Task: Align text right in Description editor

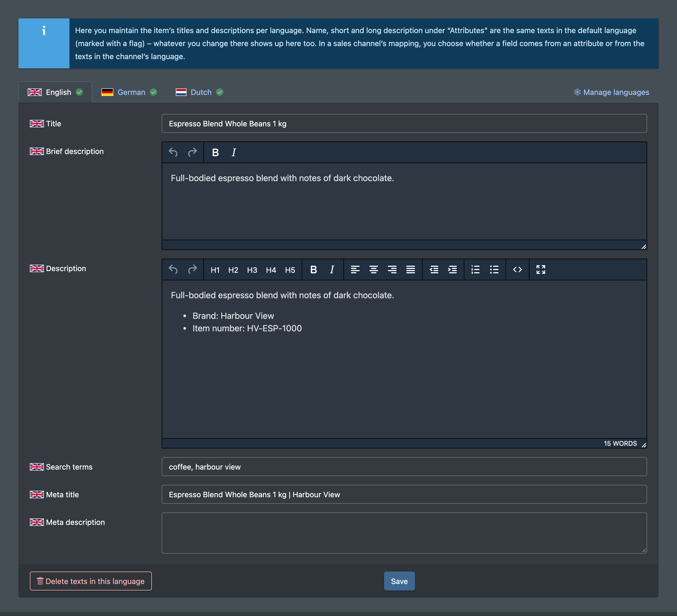Action: [x=392, y=269]
